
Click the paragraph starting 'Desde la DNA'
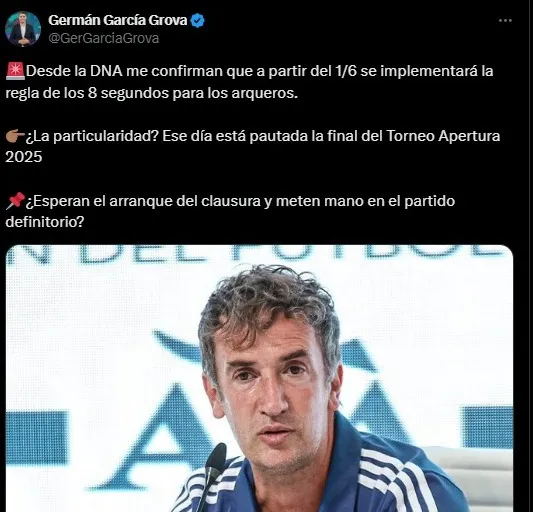pyautogui.click(x=250, y=82)
